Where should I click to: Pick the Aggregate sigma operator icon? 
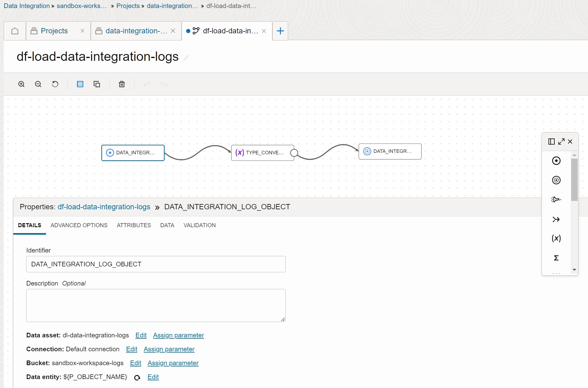click(556, 258)
